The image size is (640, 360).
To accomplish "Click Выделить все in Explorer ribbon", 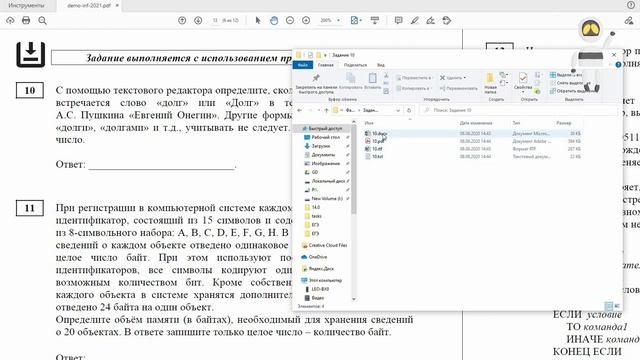I will point(566,75).
